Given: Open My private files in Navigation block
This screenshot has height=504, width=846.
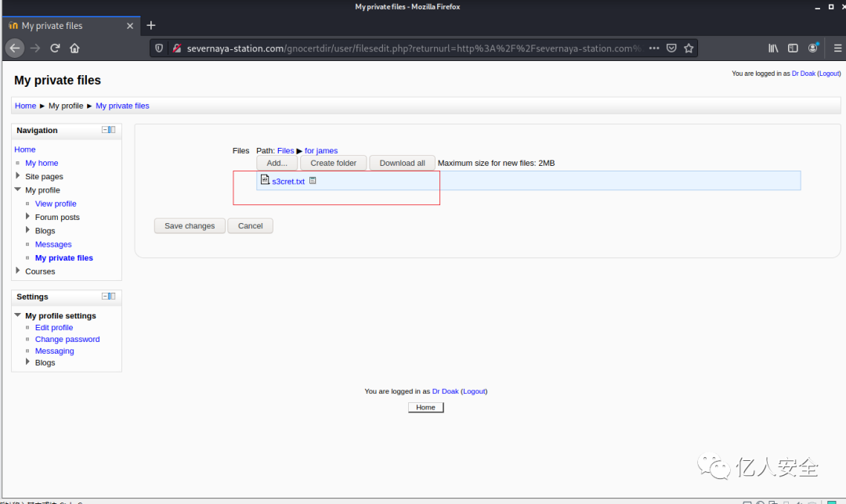Looking at the screenshot, I should (x=64, y=257).
